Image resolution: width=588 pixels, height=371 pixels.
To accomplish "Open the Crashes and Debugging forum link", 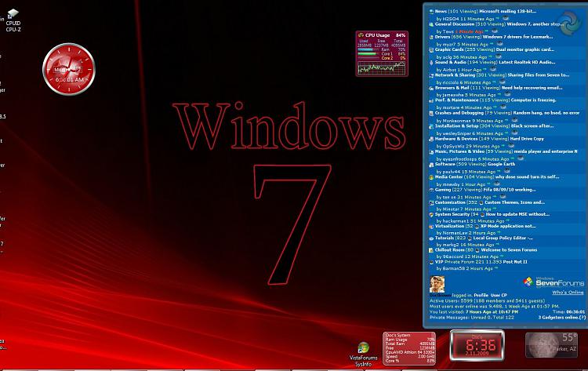I will pyautogui.click(x=459, y=113).
